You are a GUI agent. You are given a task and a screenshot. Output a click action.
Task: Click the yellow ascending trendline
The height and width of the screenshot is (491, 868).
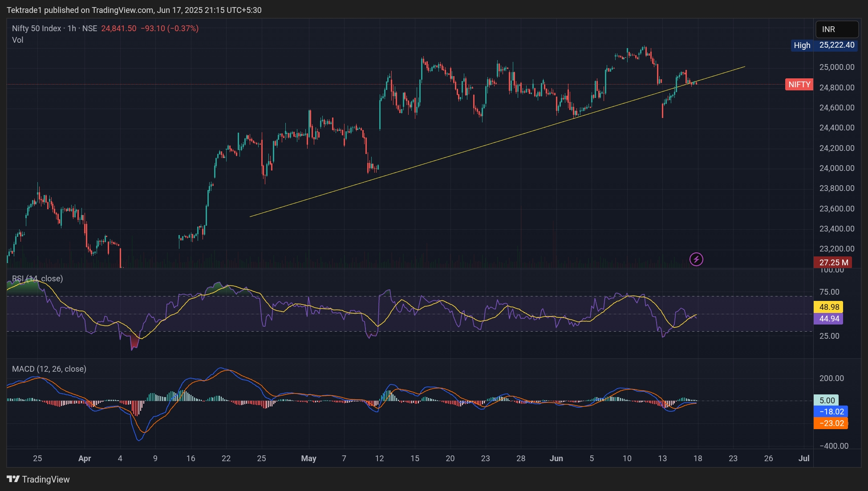445,157
